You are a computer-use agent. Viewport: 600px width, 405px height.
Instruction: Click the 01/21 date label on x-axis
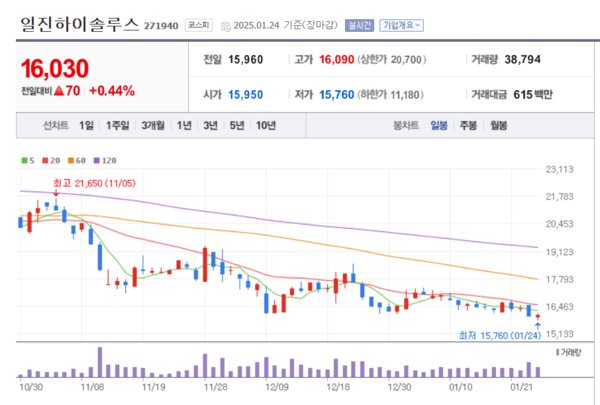click(521, 387)
